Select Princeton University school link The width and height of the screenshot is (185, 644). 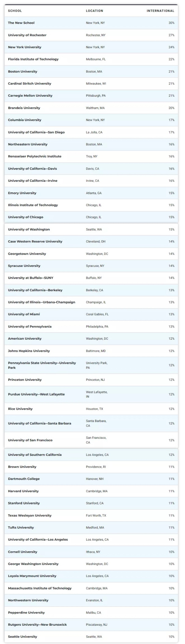point(25,380)
